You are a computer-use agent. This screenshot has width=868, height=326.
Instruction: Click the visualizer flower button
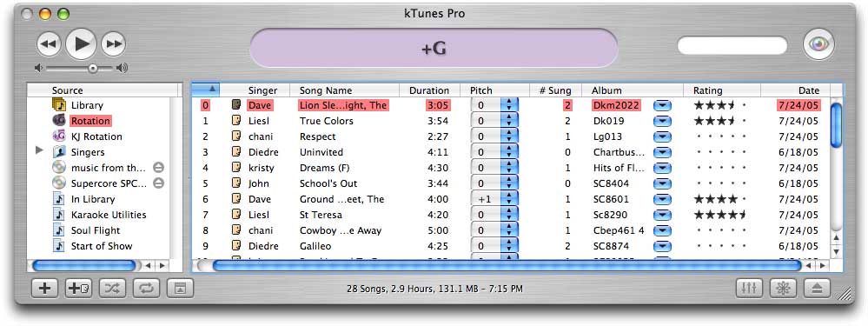click(783, 289)
